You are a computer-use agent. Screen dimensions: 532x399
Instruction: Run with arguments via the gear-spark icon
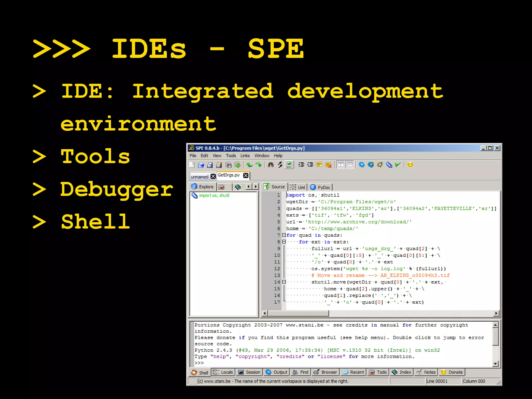pos(371,165)
